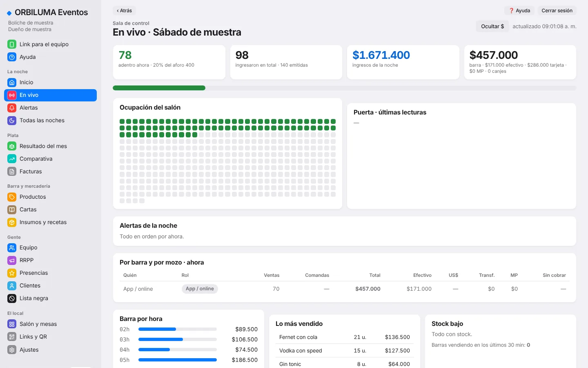
Task: Click the sidebar Ayuda question-mark icon
Action: [12, 57]
